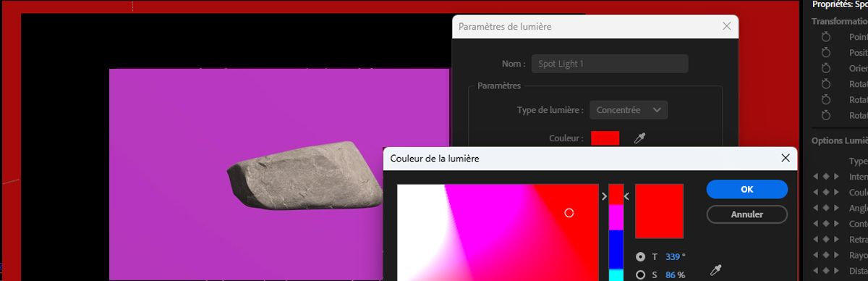
Task: Confirm the light color with OK
Action: [747, 189]
